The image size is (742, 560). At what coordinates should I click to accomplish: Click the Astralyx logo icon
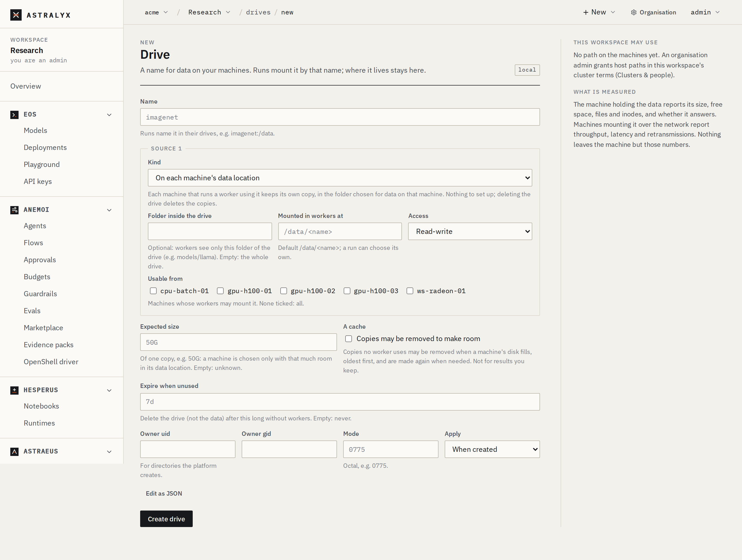[16, 15]
